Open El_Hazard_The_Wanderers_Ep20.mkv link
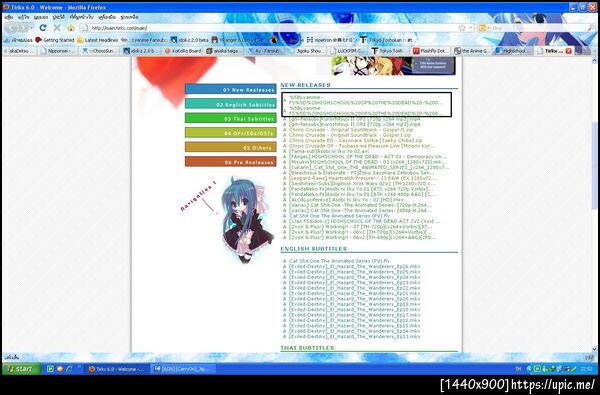Image resolution: width=600 pixels, height=395 pixels. pyautogui.click(x=354, y=299)
